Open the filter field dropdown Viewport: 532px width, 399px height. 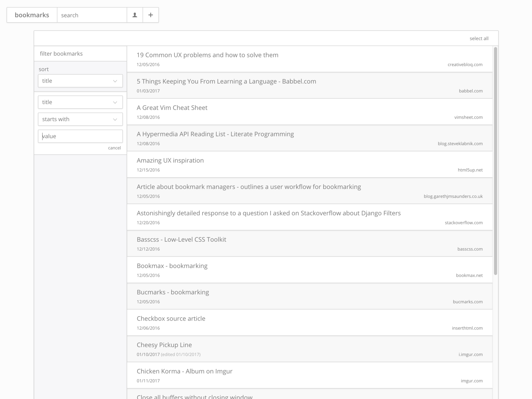click(x=80, y=102)
